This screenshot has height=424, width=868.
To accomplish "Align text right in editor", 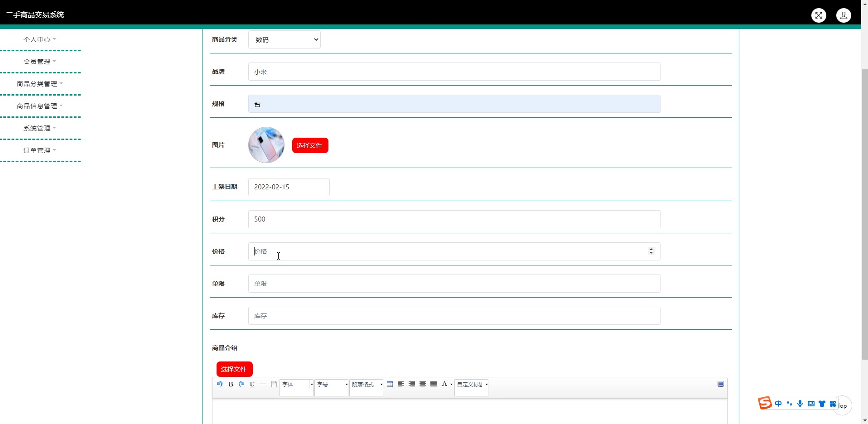I will (412, 384).
